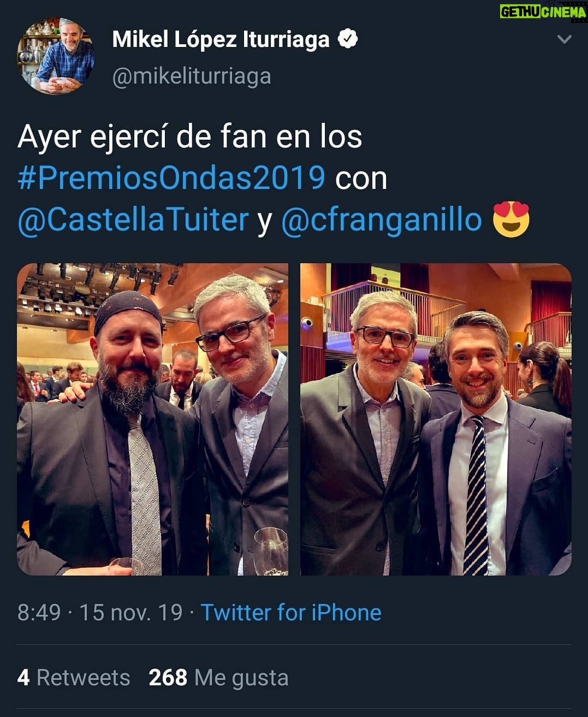Open the Mikel López Iturriaga display name
The image size is (588, 717).
[221, 39]
